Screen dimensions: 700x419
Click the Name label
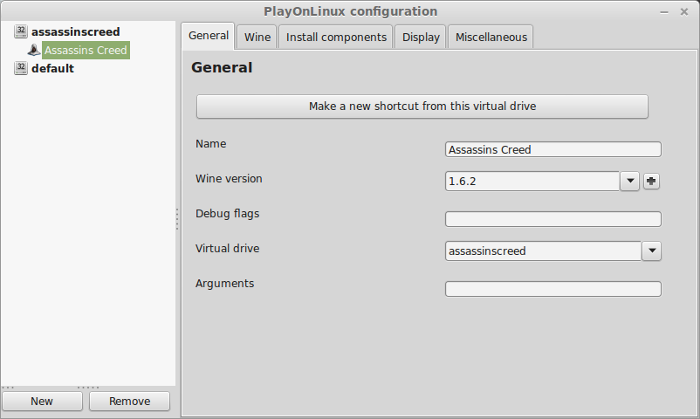point(211,144)
